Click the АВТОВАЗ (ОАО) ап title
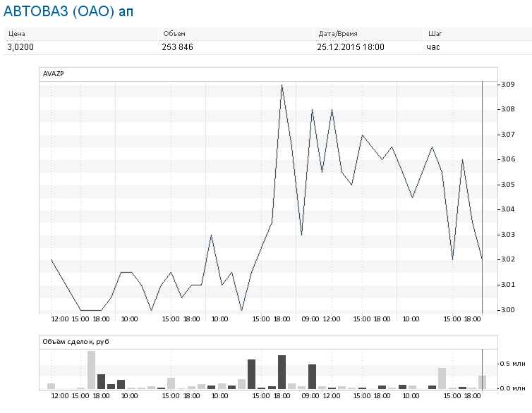 68,11
